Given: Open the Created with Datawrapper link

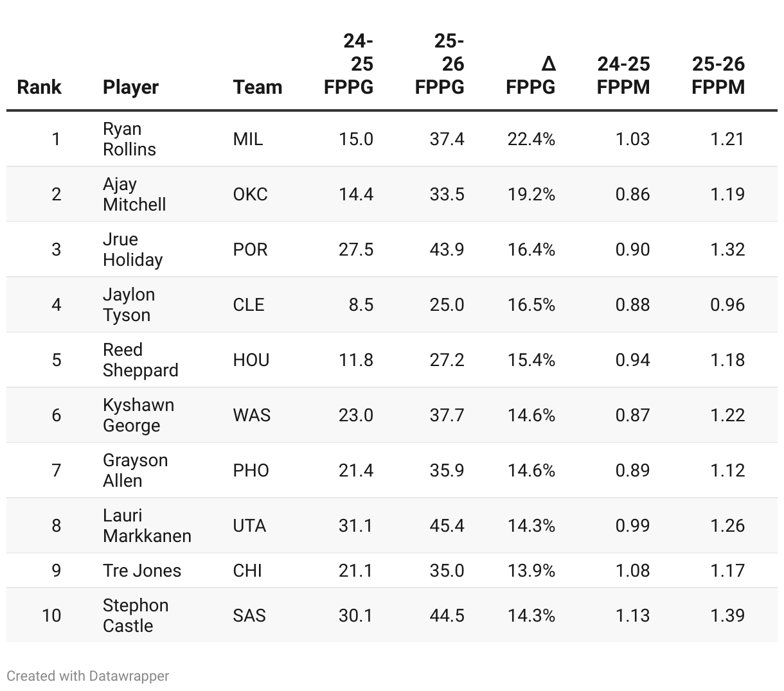Looking at the screenshot, I should coord(88,676).
